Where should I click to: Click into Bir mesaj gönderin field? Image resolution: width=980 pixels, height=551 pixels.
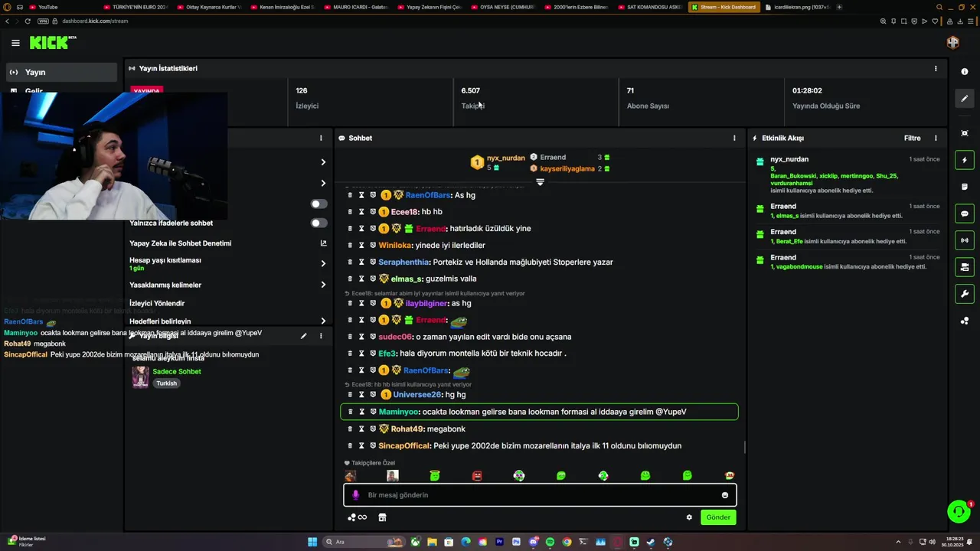(x=540, y=495)
